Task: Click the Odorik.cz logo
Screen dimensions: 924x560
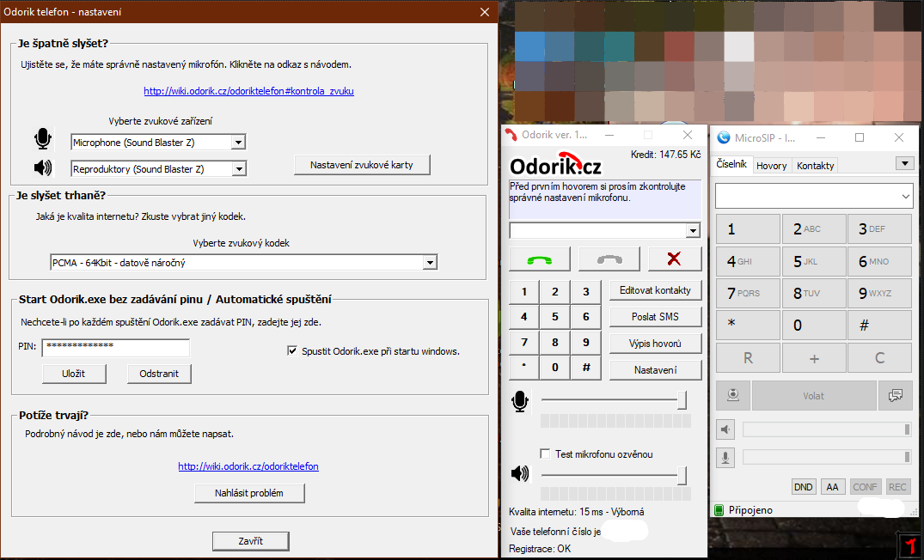Action: (555, 164)
